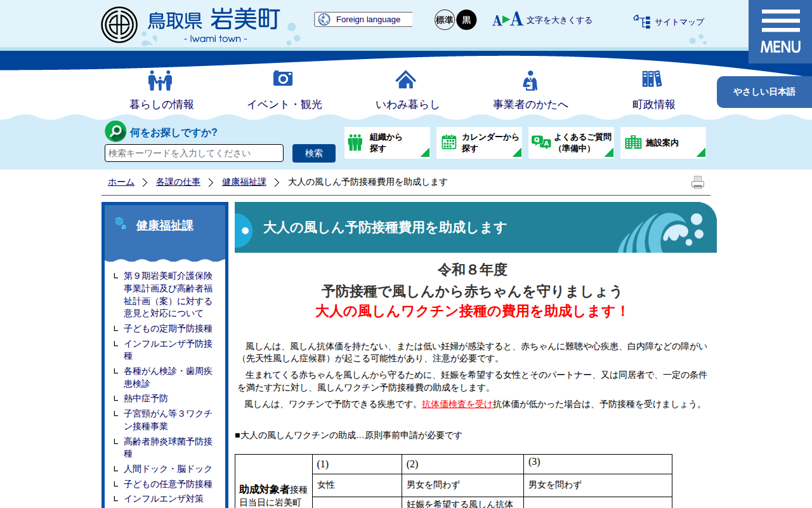
Task: Click the printer icon to print page
Action: 698,182
